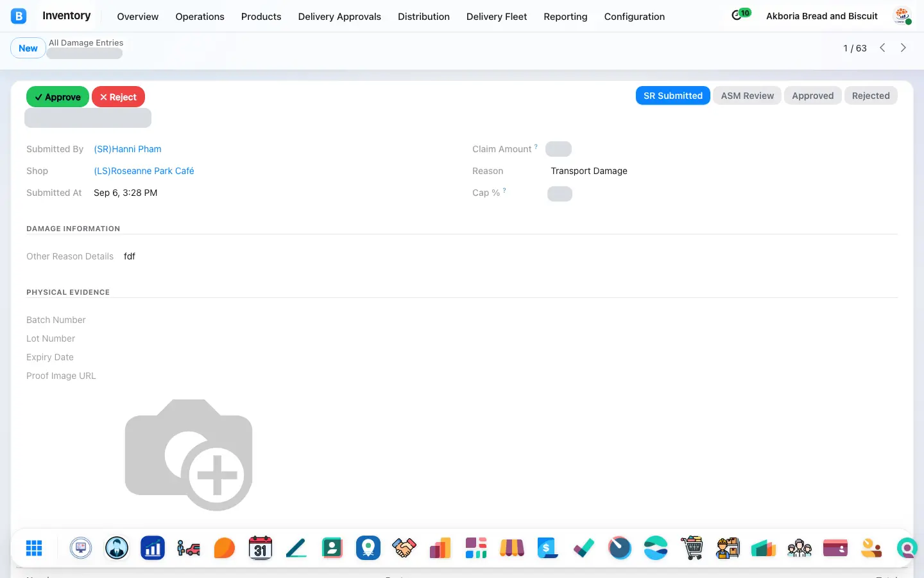This screenshot has height=578, width=924.
Task: Open the orange chat bubble icon
Action: (x=225, y=548)
